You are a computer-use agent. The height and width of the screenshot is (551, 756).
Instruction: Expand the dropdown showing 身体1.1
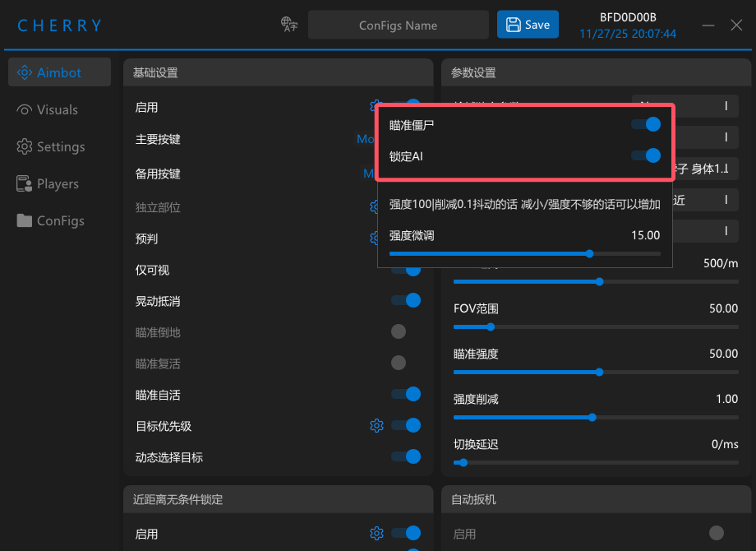tap(705, 169)
